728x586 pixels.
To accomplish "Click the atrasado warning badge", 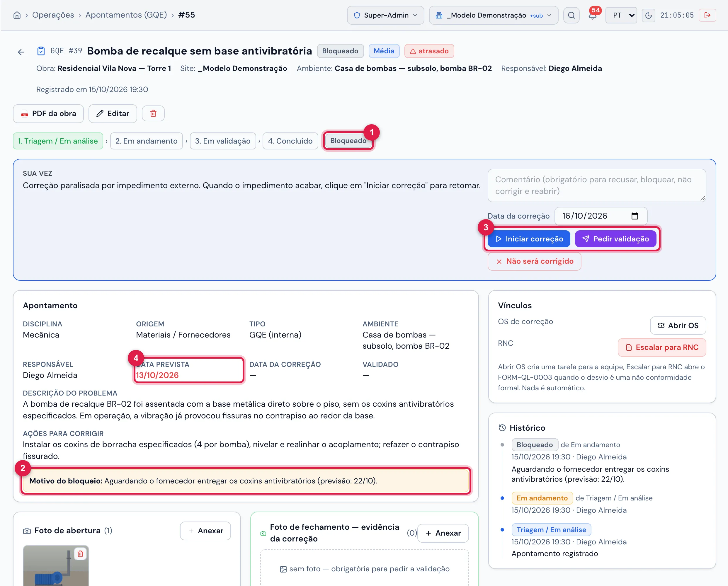I will 429,51.
